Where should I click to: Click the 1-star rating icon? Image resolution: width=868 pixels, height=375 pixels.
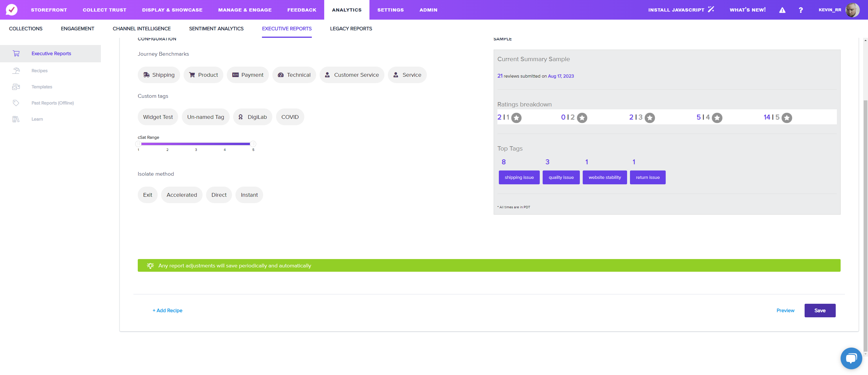click(516, 118)
